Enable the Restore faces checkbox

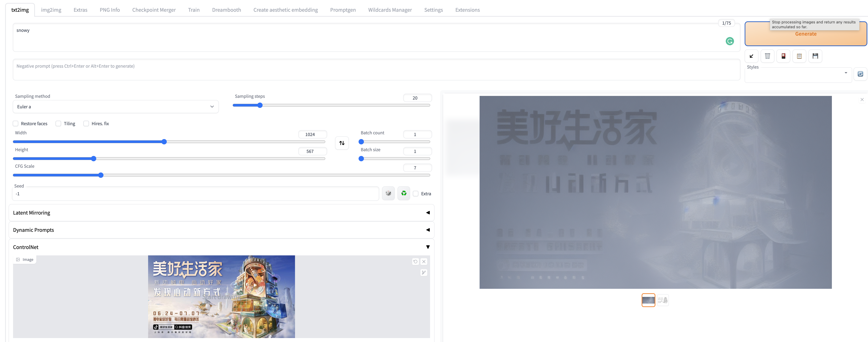pos(15,123)
